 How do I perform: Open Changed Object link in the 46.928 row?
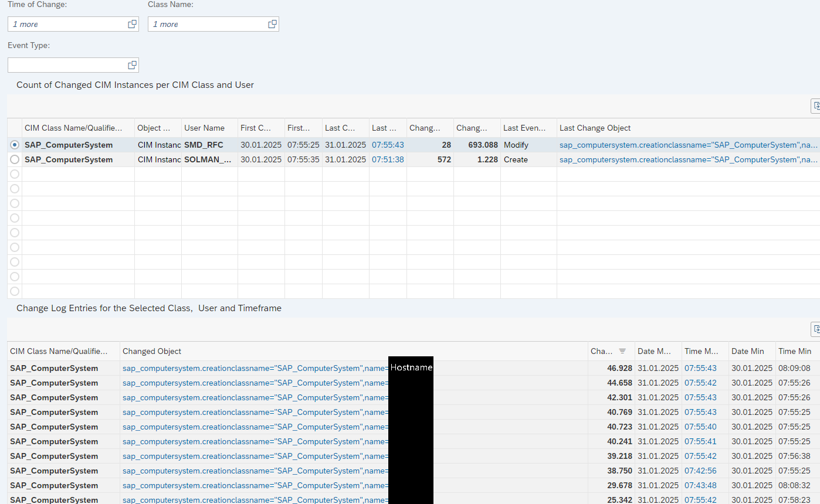point(255,368)
